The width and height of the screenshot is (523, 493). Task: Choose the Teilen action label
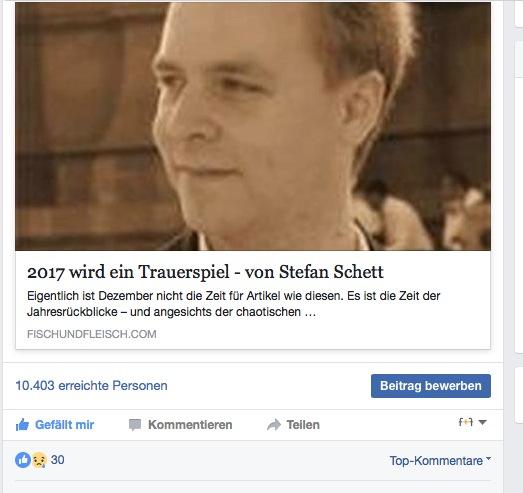[x=303, y=425]
